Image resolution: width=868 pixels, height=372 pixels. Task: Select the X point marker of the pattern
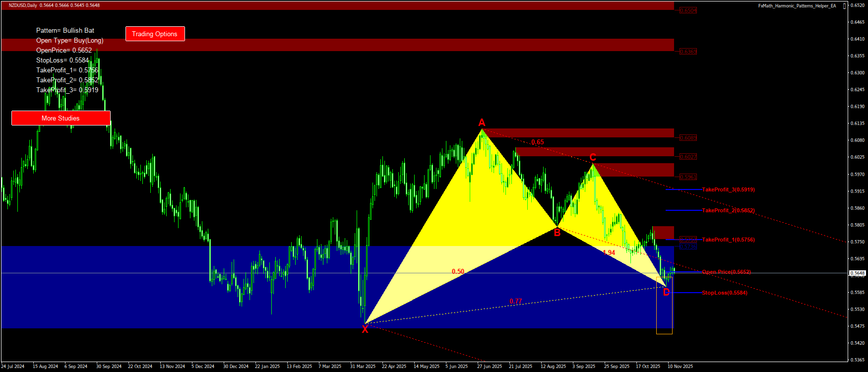click(x=365, y=329)
